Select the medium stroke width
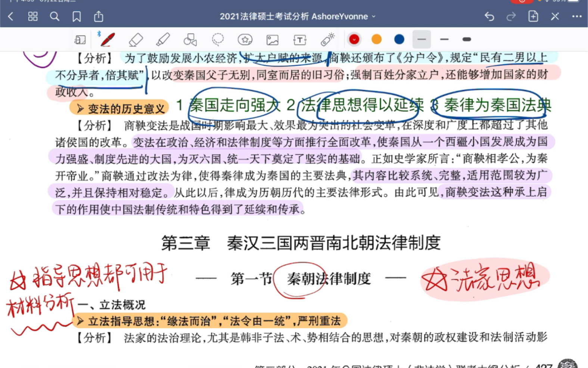 pos(444,39)
